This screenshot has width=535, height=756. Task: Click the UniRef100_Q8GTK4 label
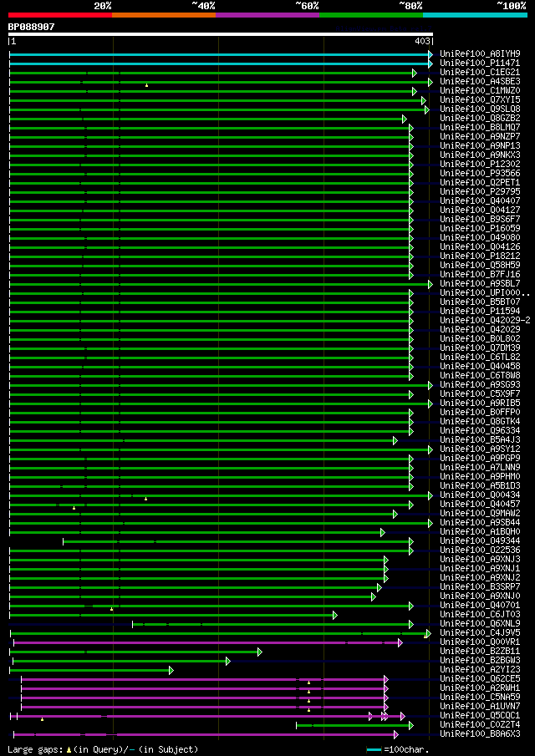[x=480, y=422]
